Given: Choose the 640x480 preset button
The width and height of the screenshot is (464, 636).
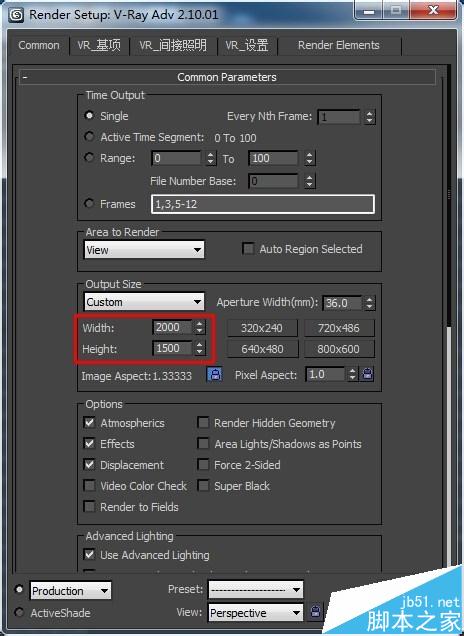Looking at the screenshot, I should 262,349.
